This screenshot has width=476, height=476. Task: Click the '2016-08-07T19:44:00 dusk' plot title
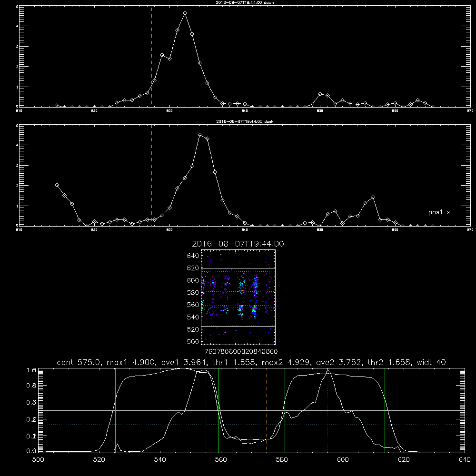tap(245, 121)
